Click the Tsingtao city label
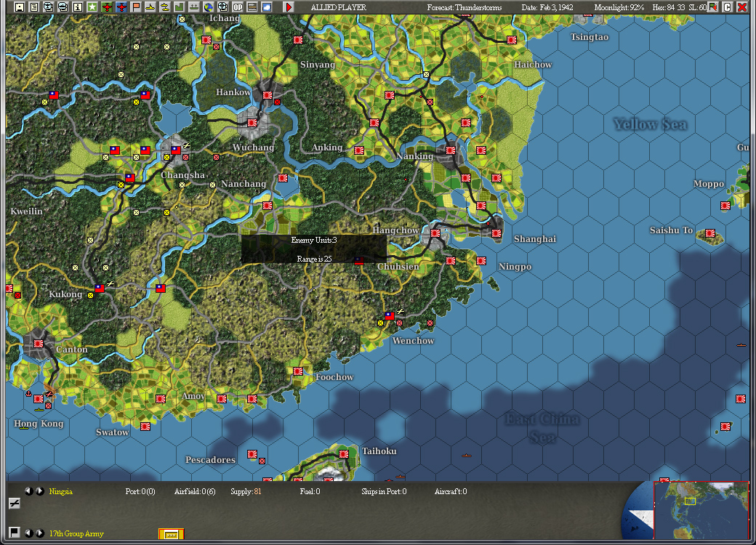The height and width of the screenshot is (545, 756). [x=590, y=37]
